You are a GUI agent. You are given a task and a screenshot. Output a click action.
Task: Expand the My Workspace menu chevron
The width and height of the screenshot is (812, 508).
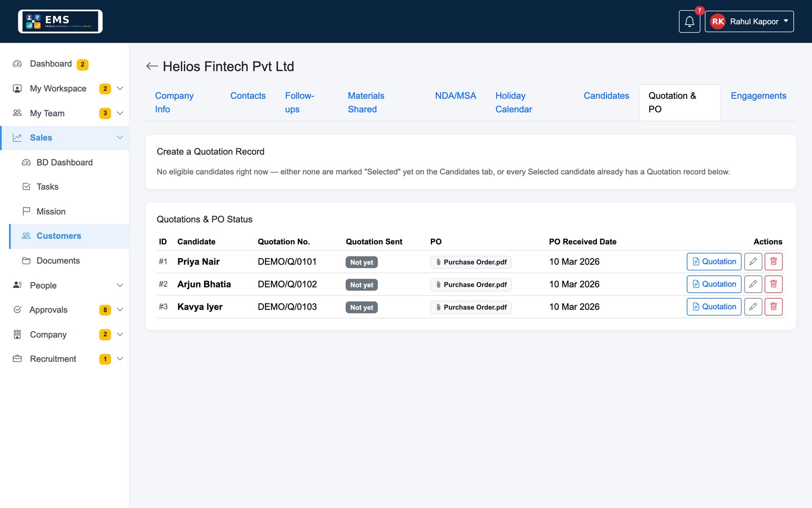click(120, 88)
